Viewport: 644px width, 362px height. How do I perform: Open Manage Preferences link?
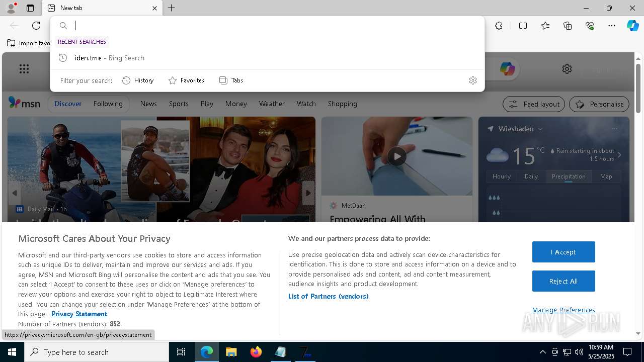pyautogui.click(x=563, y=310)
